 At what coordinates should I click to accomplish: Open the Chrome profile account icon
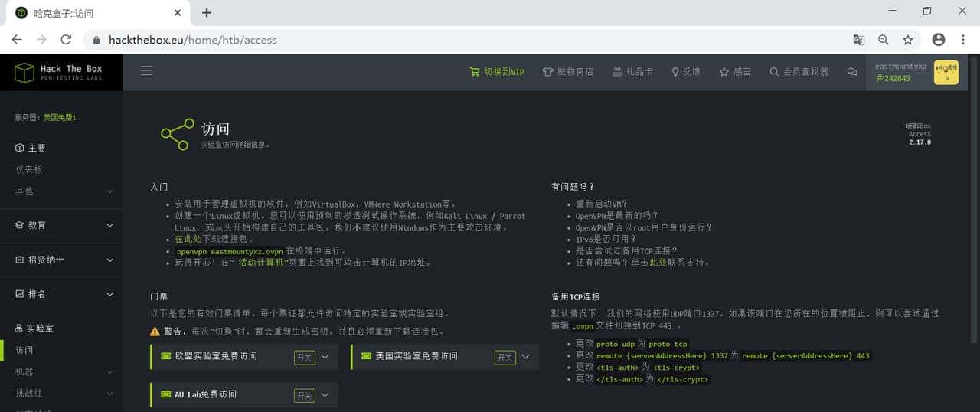point(939,40)
